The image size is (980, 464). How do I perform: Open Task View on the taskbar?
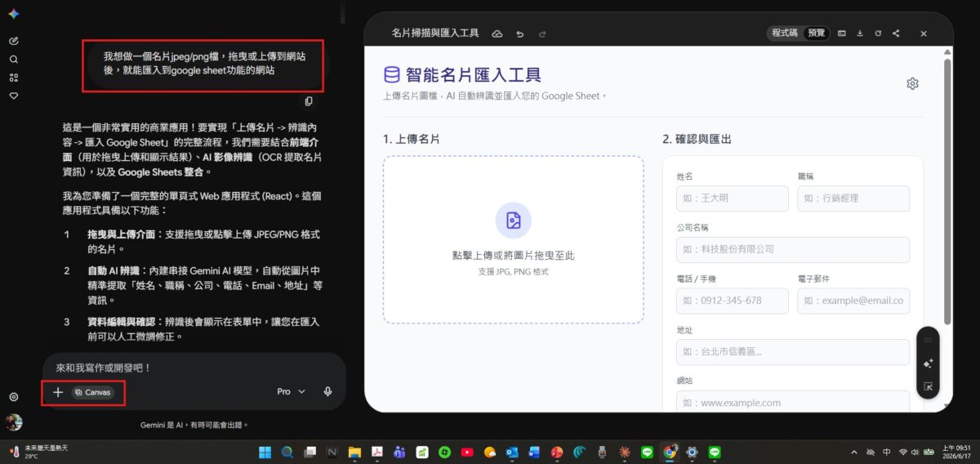coord(310,452)
